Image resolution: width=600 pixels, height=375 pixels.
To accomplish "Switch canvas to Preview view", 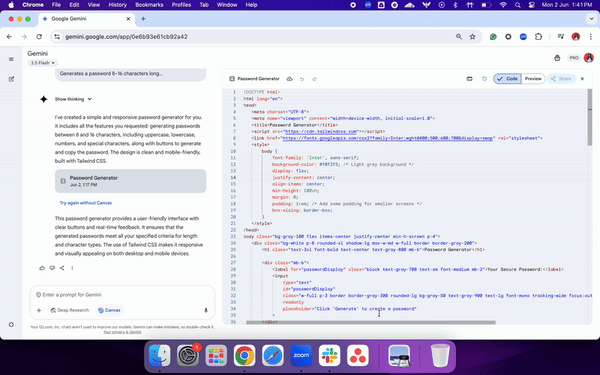I will [533, 79].
